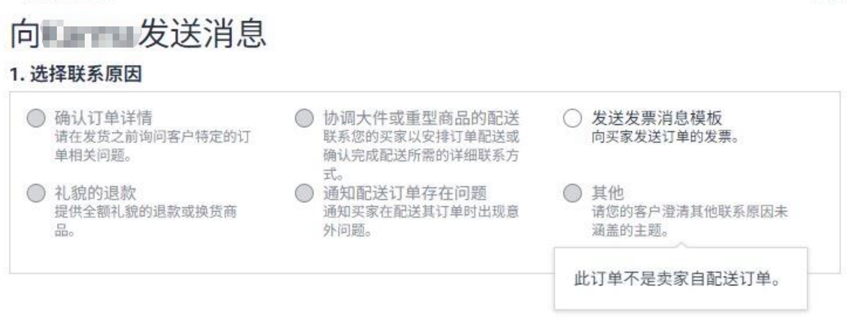The height and width of the screenshot is (318, 868).
Task: Choose the 协调大件或重型商品的配送 radio circle
Action: 304,118
